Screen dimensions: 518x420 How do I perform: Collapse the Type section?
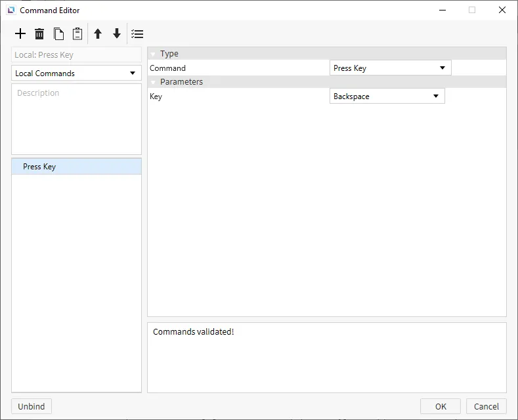[153, 54]
